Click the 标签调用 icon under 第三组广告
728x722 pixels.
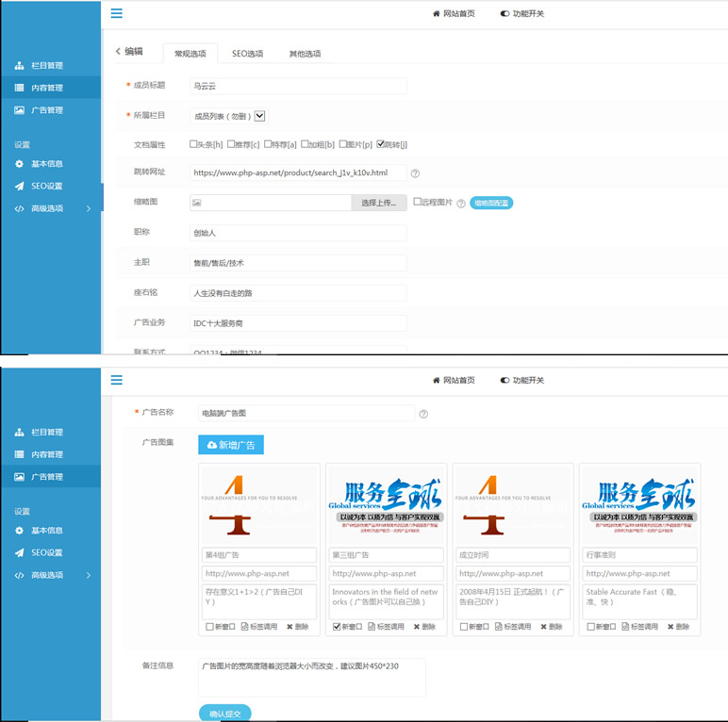[x=372, y=627]
